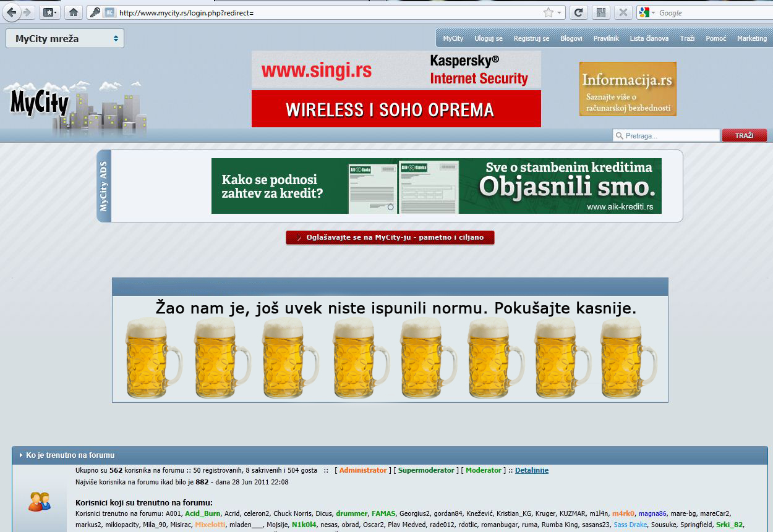Click the browser forward arrow
Viewport: 773px width, 532px height.
pos(27,12)
